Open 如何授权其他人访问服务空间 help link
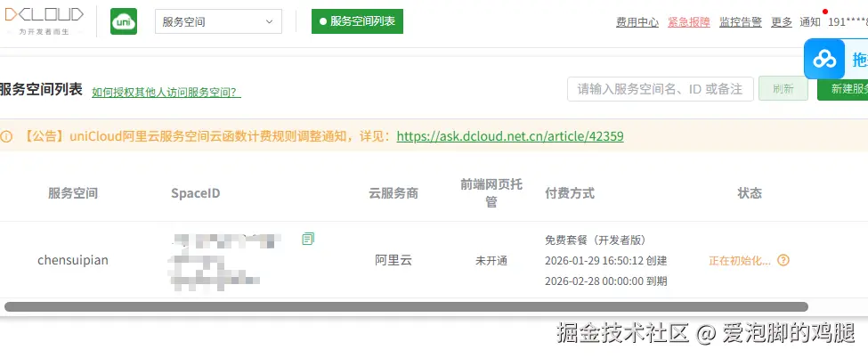This screenshot has height=358, width=868. [166, 93]
